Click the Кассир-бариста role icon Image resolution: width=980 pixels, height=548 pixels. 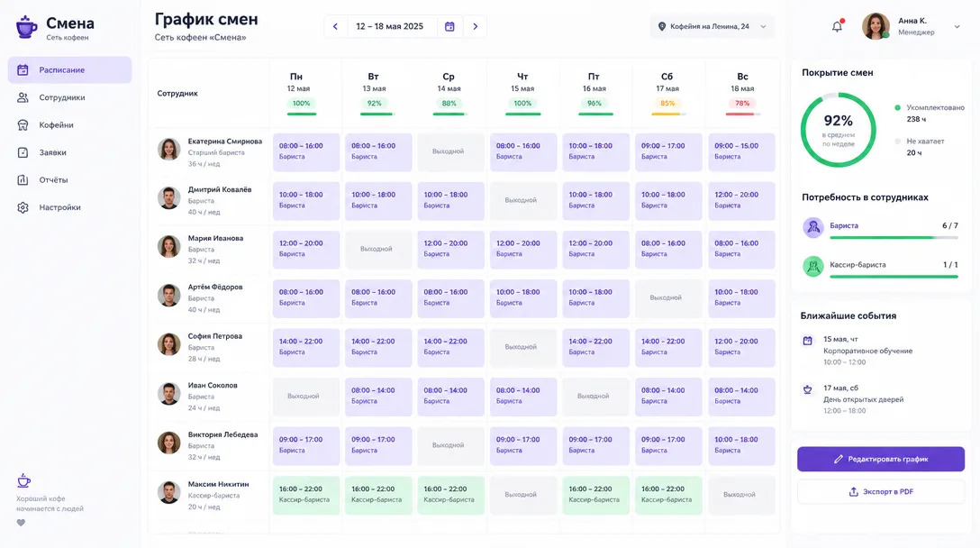pyautogui.click(x=813, y=267)
